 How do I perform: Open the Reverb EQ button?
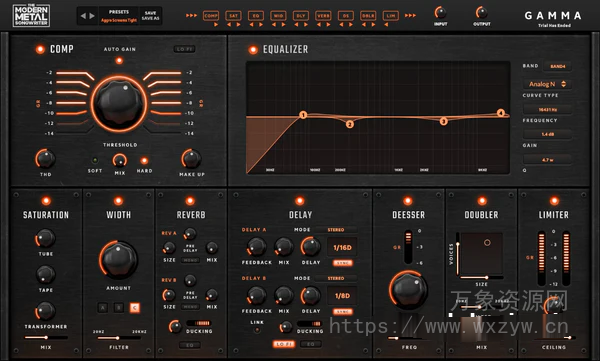pos(190,345)
